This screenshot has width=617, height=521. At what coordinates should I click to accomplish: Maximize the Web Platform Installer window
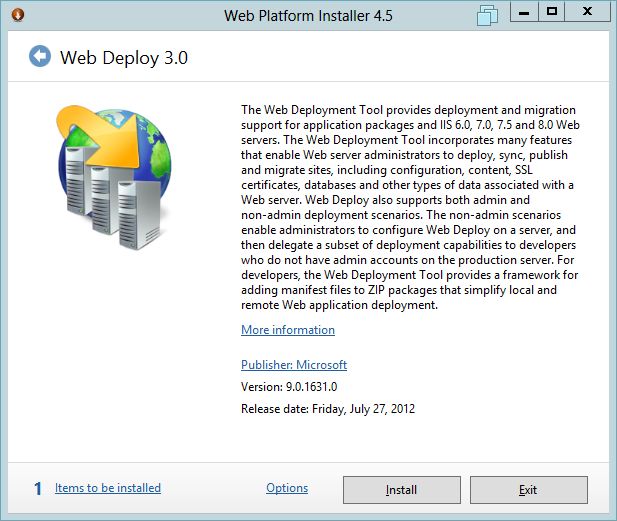pyautogui.click(x=551, y=12)
